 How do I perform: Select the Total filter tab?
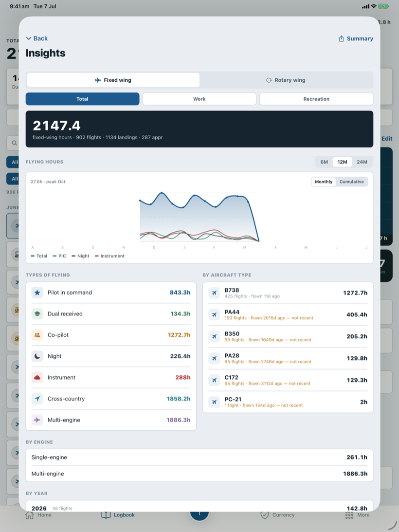point(82,99)
